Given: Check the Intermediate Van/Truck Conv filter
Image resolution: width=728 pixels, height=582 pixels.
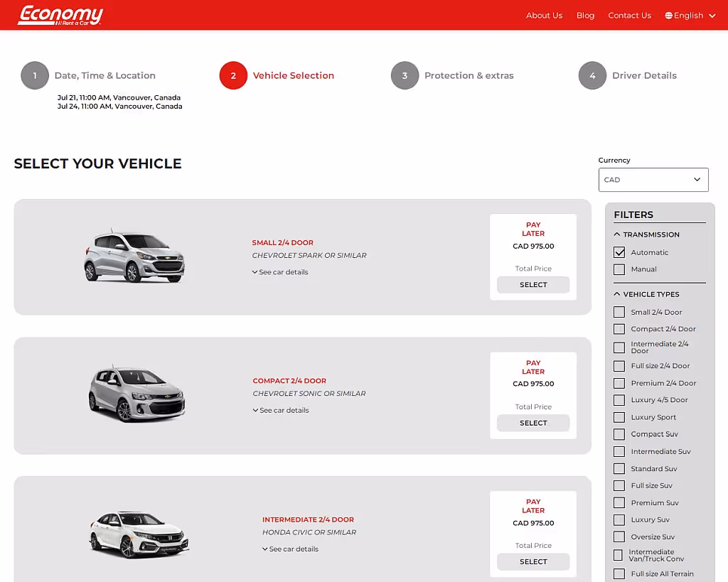Looking at the screenshot, I should click(618, 555).
